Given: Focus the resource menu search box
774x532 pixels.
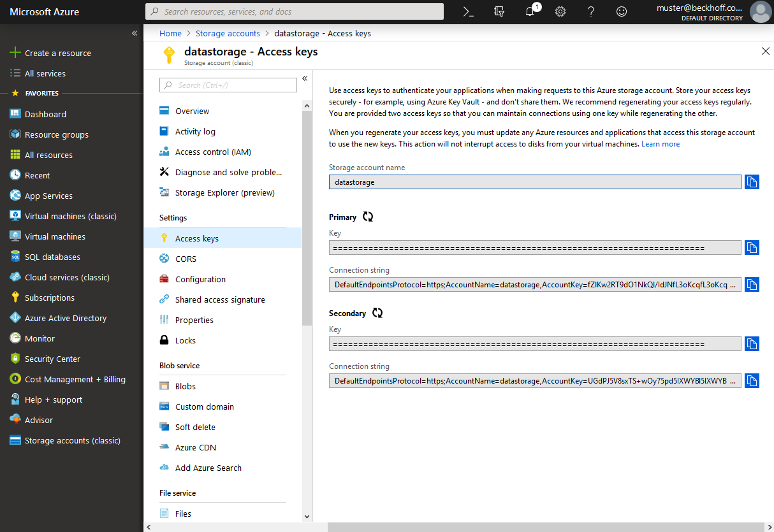Looking at the screenshot, I should click(228, 85).
